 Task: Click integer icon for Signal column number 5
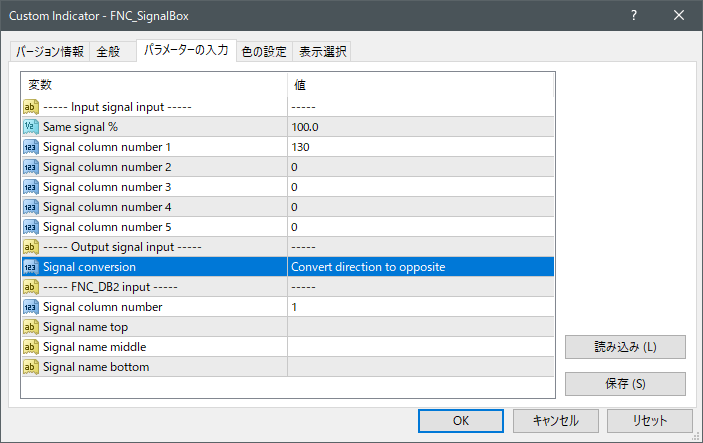click(x=30, y=227)
